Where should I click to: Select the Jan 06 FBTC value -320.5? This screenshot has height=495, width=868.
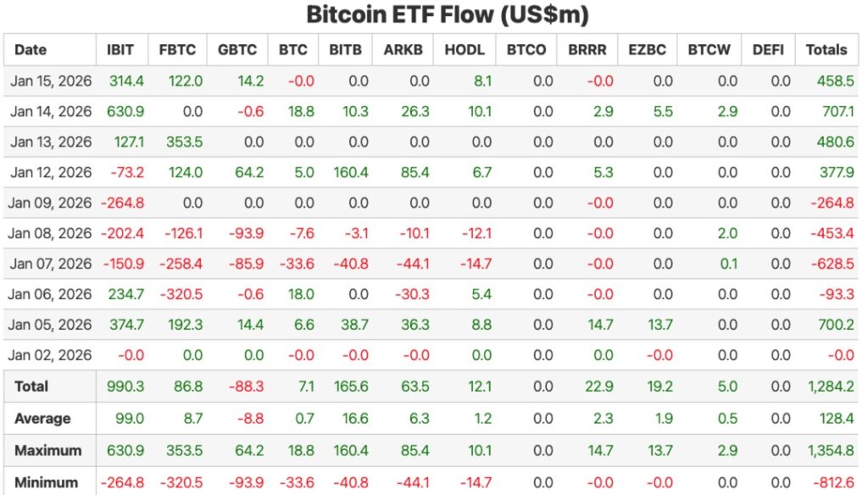[180, 294]
